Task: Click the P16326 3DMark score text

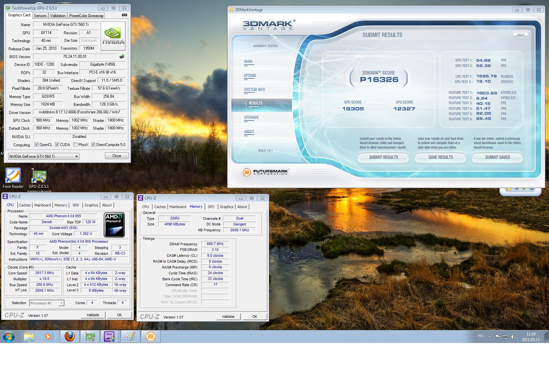Action: tap(379, 79)
